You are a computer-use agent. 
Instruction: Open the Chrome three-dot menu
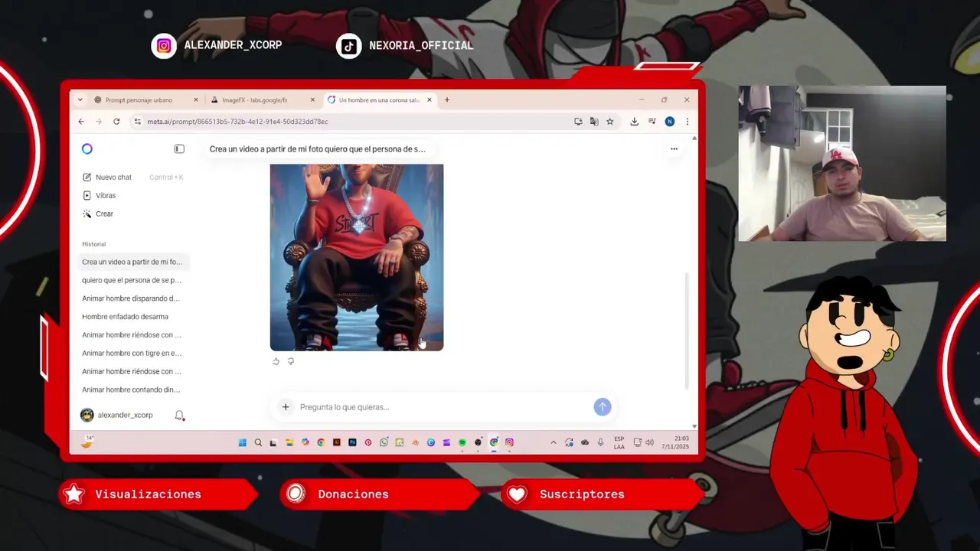point(688,122)
